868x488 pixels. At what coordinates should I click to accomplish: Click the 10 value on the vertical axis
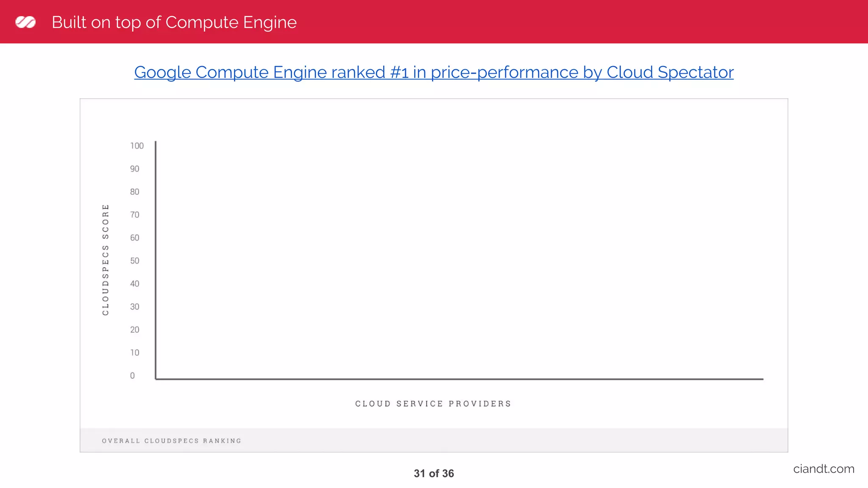[x=135, y=353]
